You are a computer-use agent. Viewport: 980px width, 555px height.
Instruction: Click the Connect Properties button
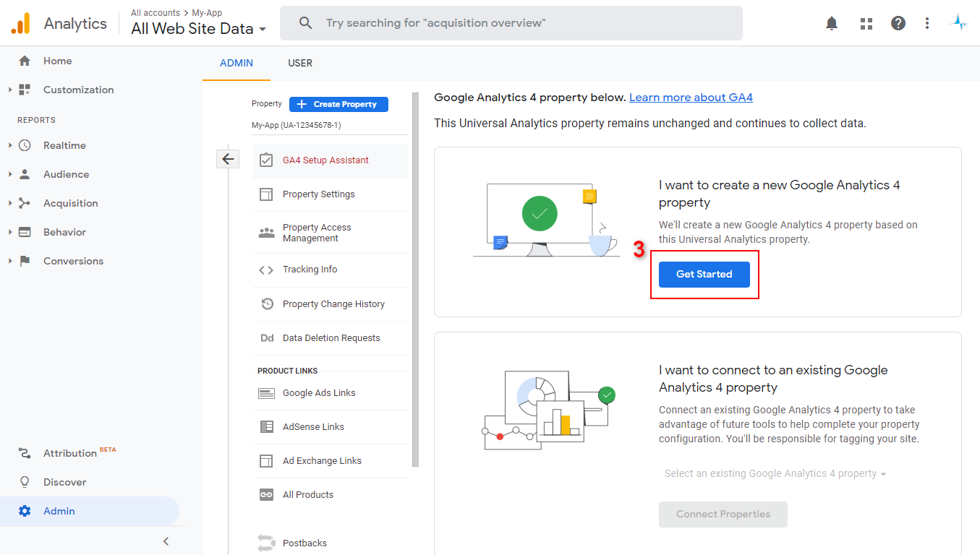pos(723,515)
